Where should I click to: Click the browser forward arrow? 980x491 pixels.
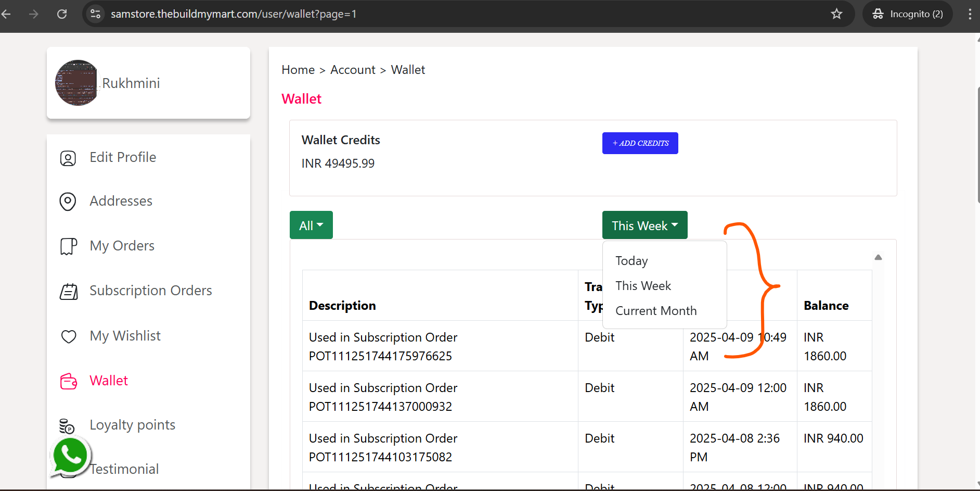34,14
